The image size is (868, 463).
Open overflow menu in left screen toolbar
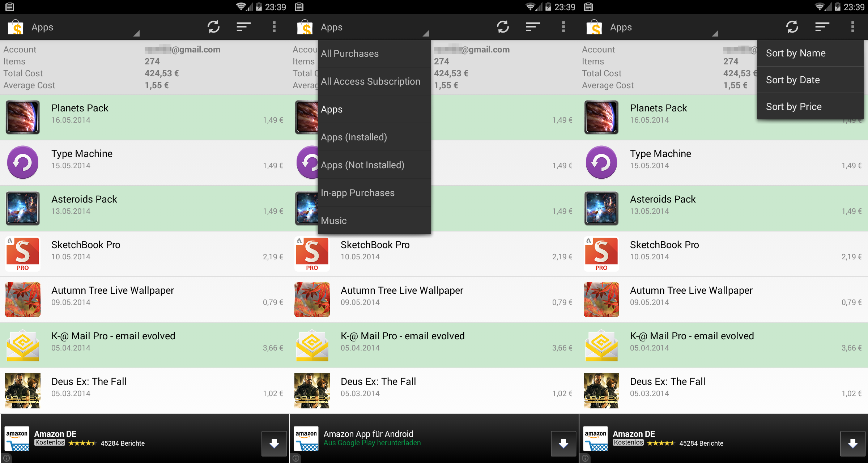coord(274,27)
